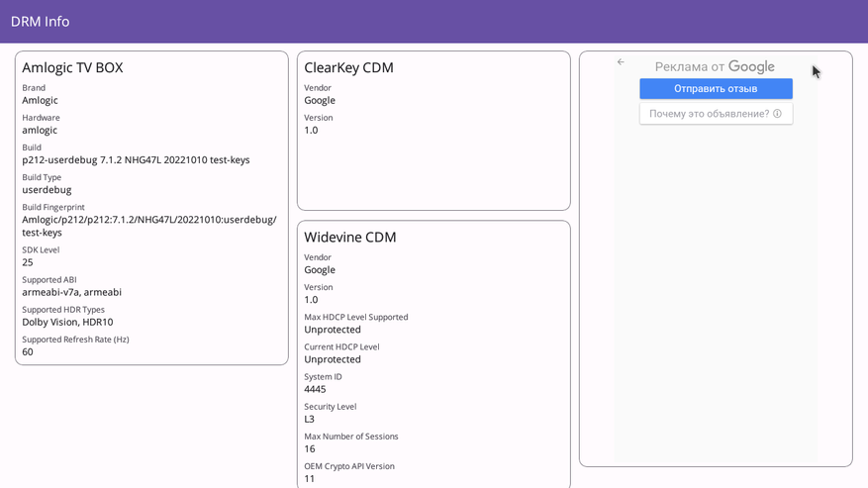
Task: Click the back arrow in the ad panel
Action: tap(621, 62)
